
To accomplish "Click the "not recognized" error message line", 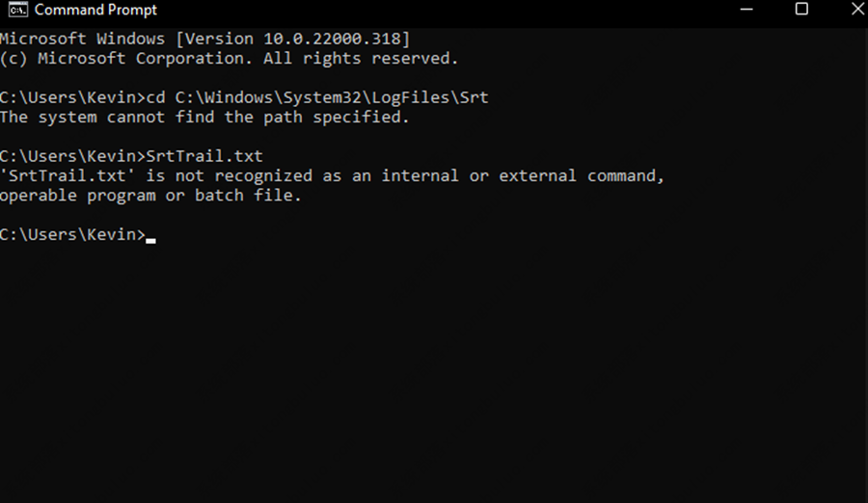I will click(332, 175).
